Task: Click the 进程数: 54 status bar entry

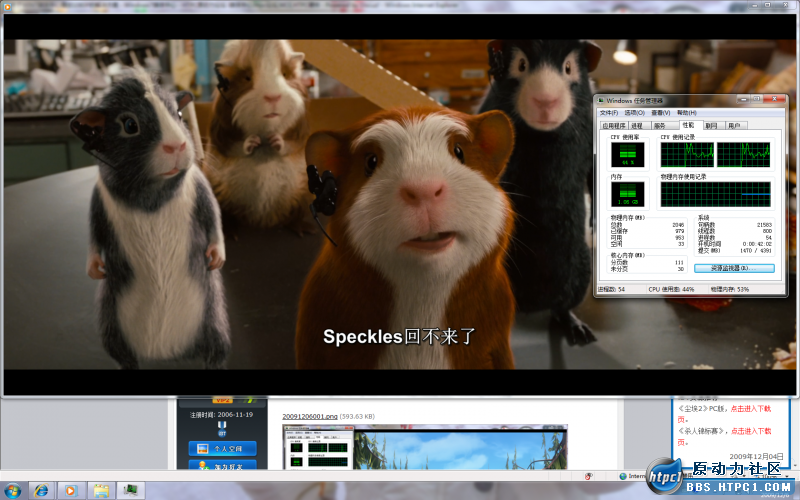Action: click(x=611, y=289)
